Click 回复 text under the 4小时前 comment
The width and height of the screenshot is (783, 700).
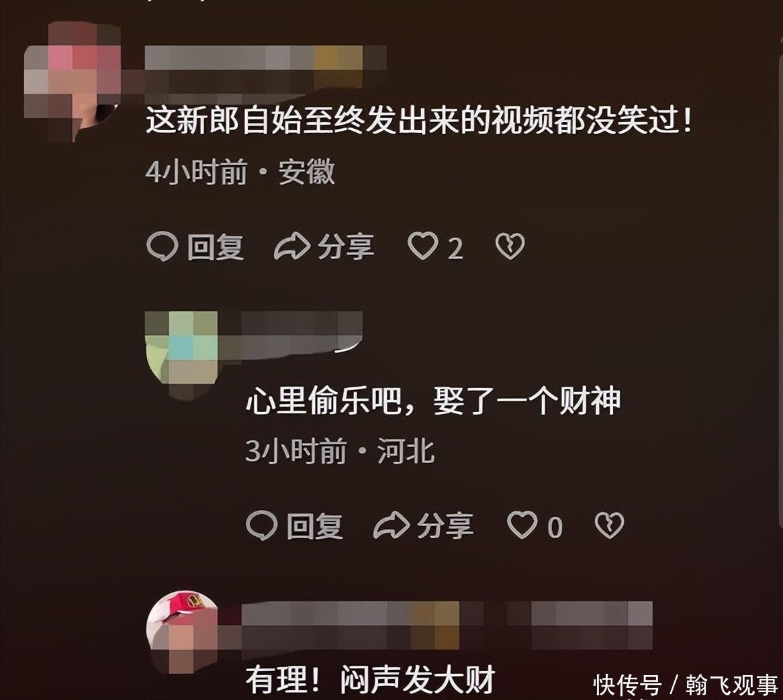click(x=216, y=247)
